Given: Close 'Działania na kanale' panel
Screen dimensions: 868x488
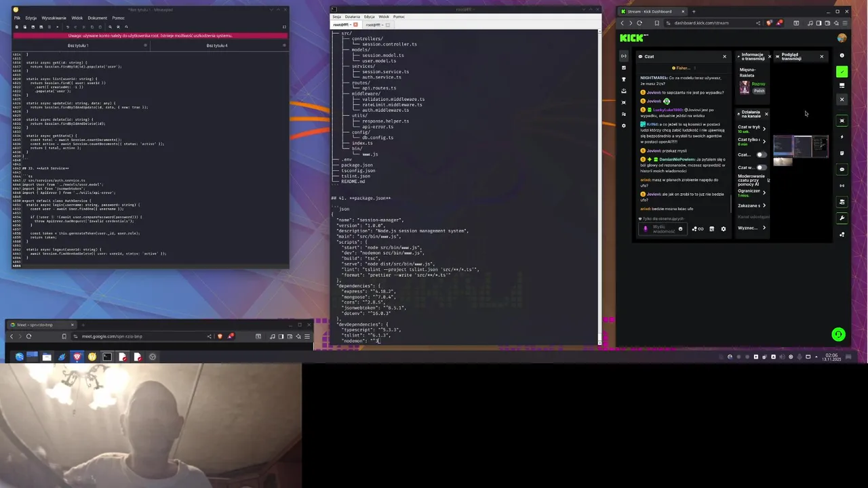Looking at the screenshot, I should coord(766,114).
